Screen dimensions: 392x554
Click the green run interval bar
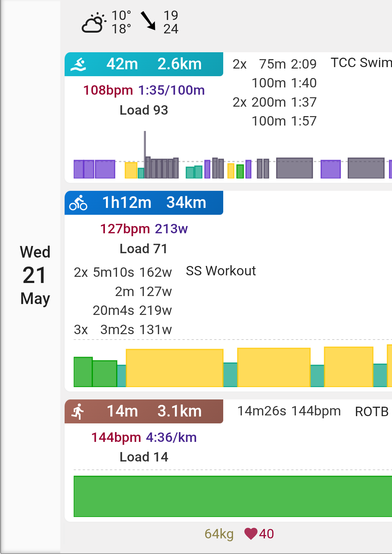(x=233, y=496)
